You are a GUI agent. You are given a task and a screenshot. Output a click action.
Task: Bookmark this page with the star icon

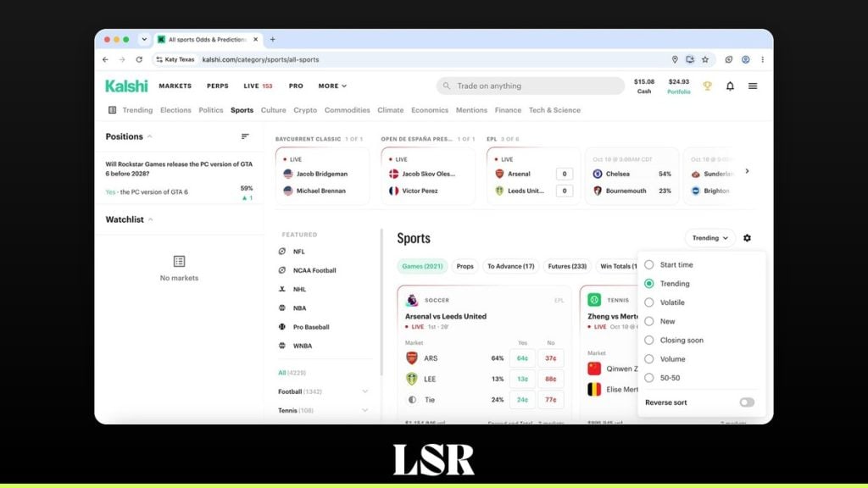pos(704,60)
